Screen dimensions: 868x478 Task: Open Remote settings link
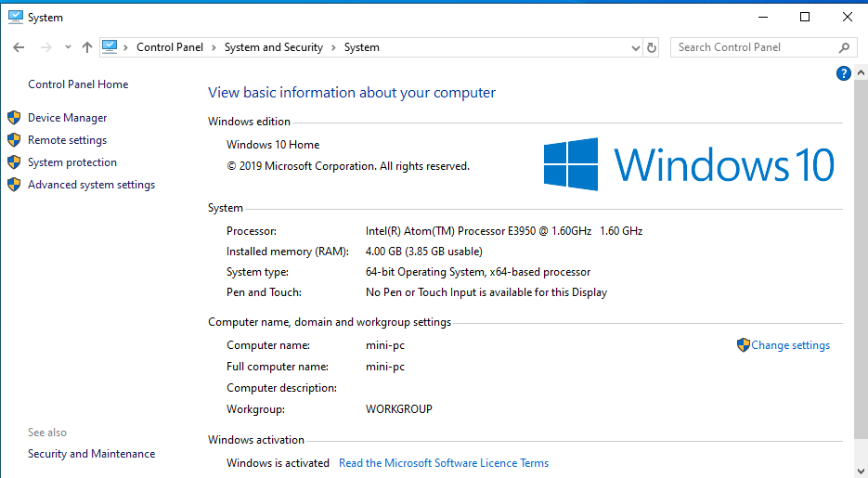pyautogui.click(x=68, y=140)
